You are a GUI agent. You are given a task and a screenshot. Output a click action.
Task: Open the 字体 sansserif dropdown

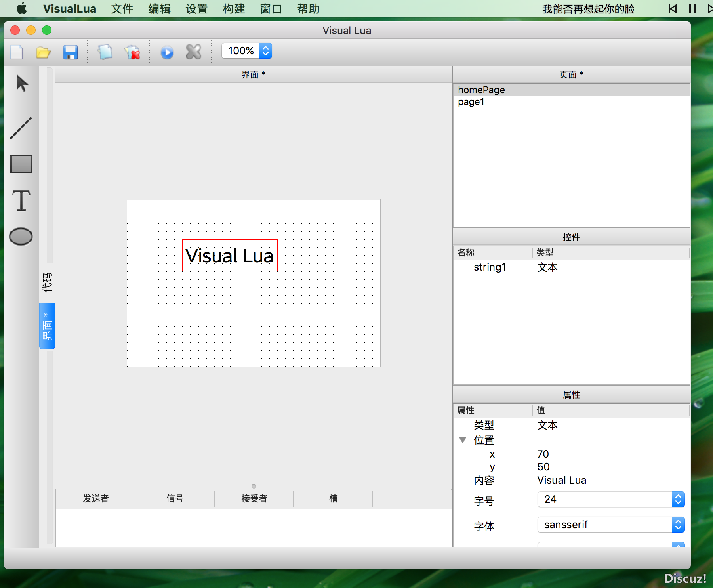tap(611, 525)
